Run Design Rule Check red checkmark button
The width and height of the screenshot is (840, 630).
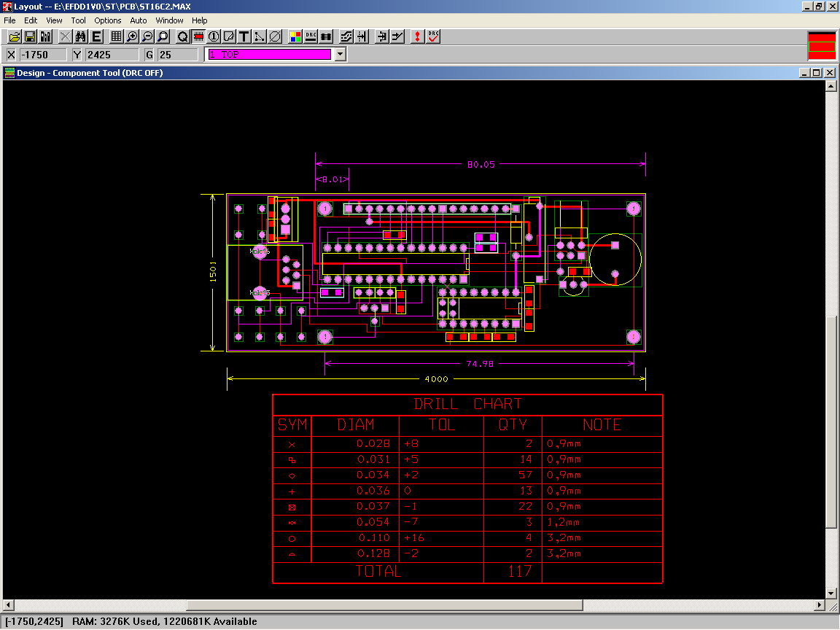(x=434, y=36)
